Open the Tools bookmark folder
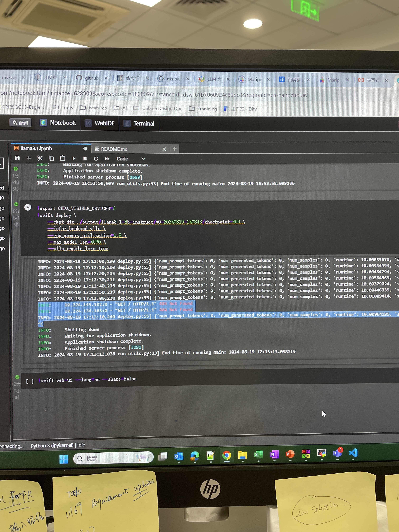The image size is (399, 532). [x=63, y=107]
